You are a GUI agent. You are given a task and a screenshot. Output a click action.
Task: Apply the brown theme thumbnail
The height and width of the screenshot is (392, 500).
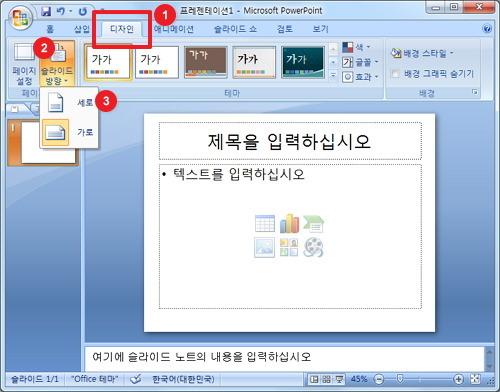(205, 62)
